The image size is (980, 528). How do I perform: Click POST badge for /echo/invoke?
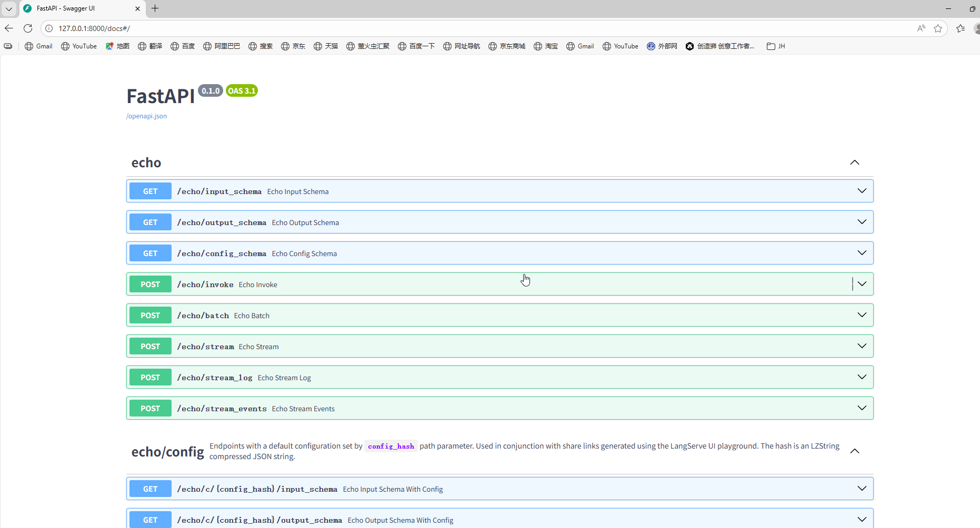pyautogui.click(x=151, y=285)
